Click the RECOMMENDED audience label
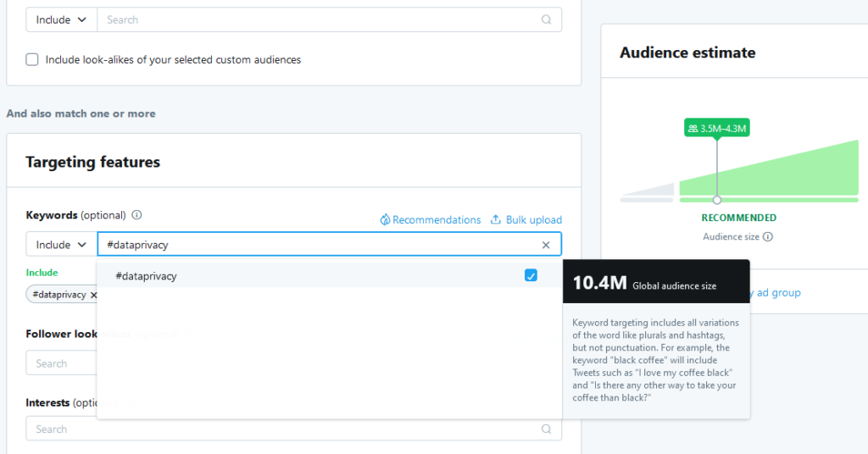Screen dimensions: 868x454 (739, 218)
